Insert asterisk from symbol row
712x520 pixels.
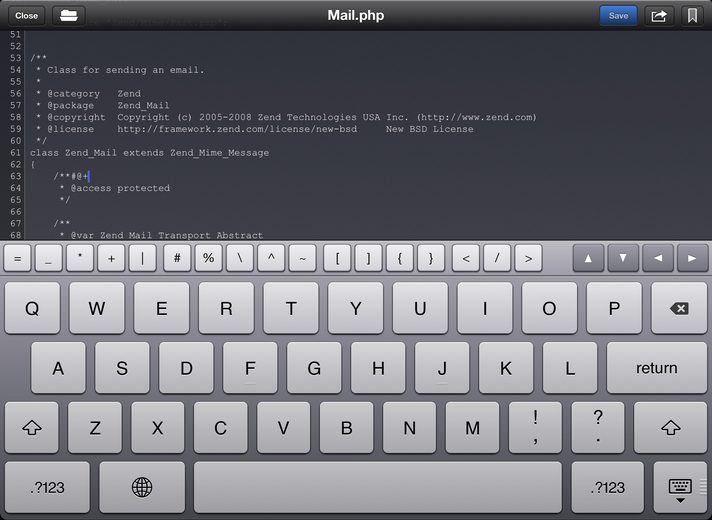pyautogui.click(x=80, y=258)
